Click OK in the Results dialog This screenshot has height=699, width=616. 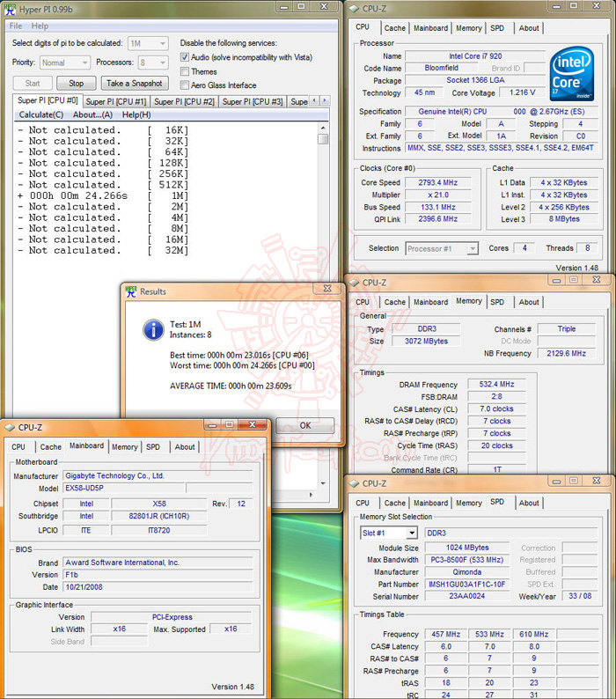pos(305,425)
